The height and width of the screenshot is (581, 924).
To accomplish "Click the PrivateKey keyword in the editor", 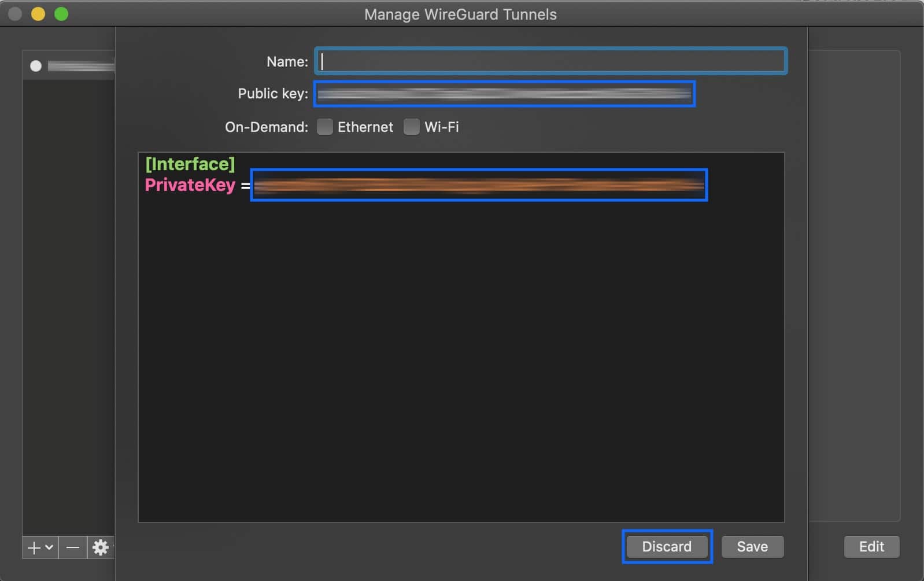I will (x=190, y=185).
